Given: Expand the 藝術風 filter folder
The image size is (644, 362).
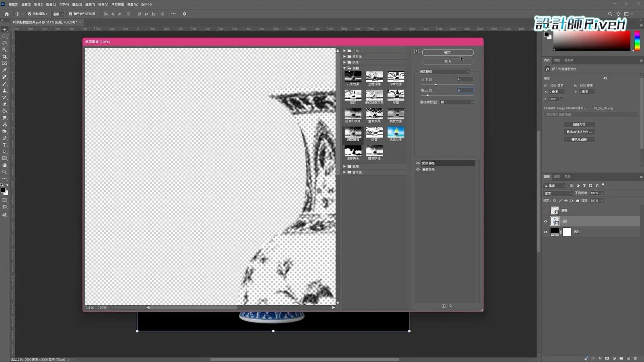Looking at the screenshot, I should coord(345,172).
